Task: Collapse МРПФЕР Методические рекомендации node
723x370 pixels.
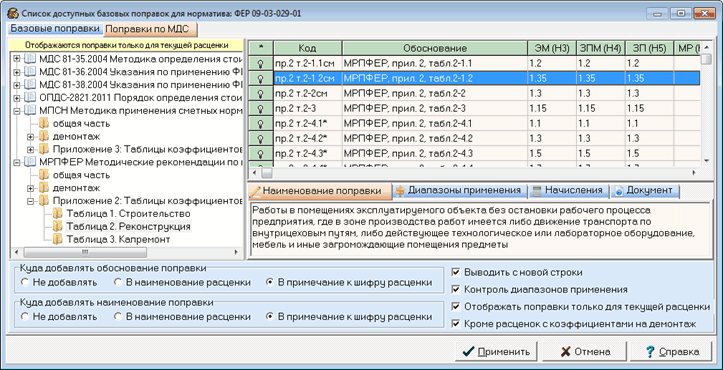Action: click(17, 162)
